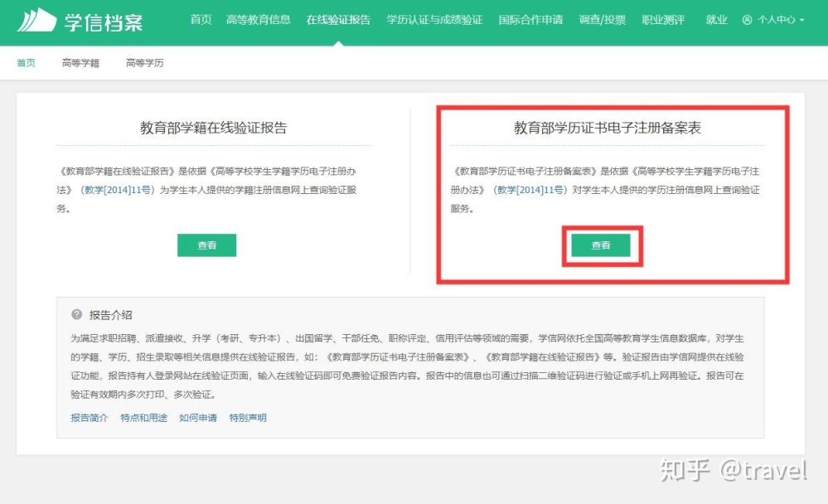Open the 特别声明 link

(248, 417)
